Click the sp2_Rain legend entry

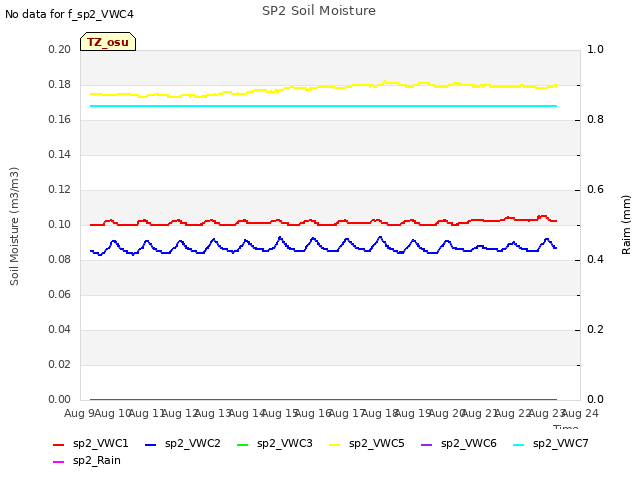point(87,460)
